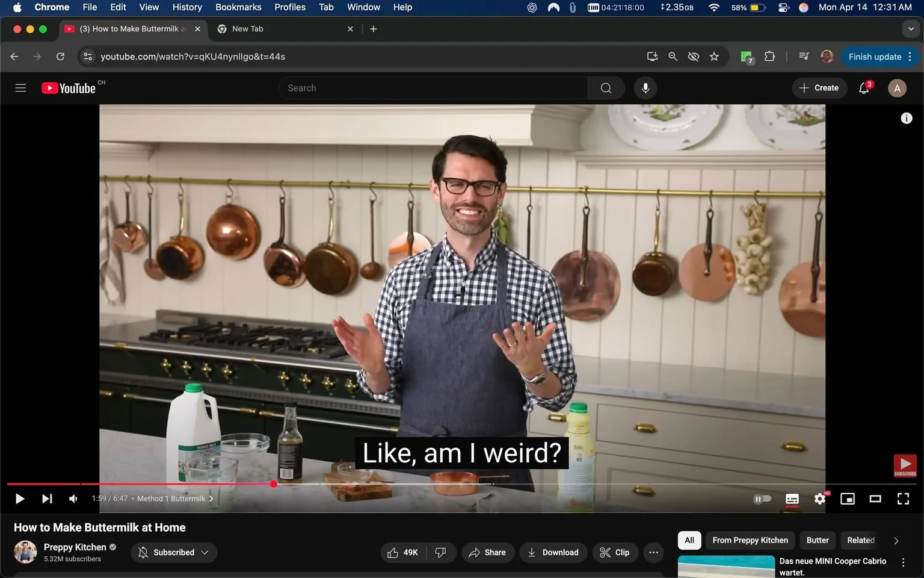
Task: Like the video with 49K likes
Action: coord(403,552)
